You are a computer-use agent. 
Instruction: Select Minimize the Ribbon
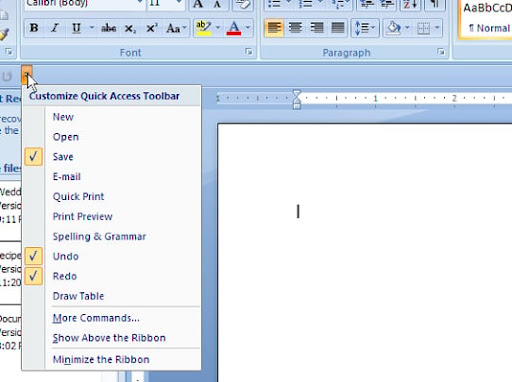click(x=112, y=360)
